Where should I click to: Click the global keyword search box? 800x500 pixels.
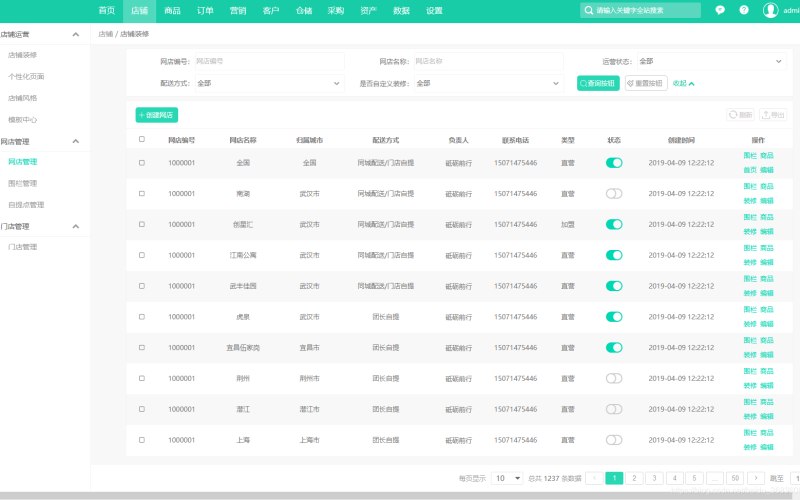[x=640, y=10]
